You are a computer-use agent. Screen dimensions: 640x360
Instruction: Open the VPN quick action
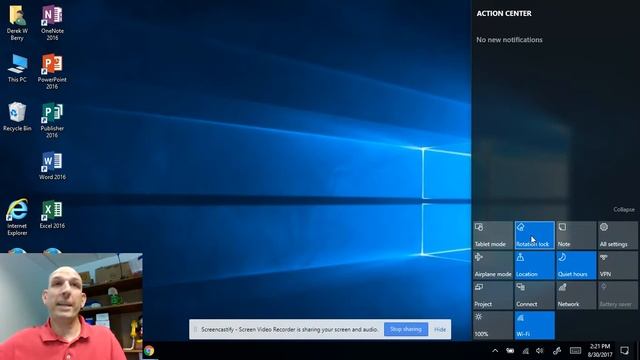point(618,265)
